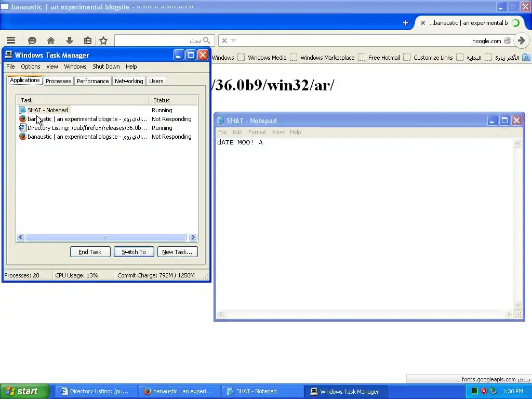Open a new tab with plus icon

click(405, 23)
